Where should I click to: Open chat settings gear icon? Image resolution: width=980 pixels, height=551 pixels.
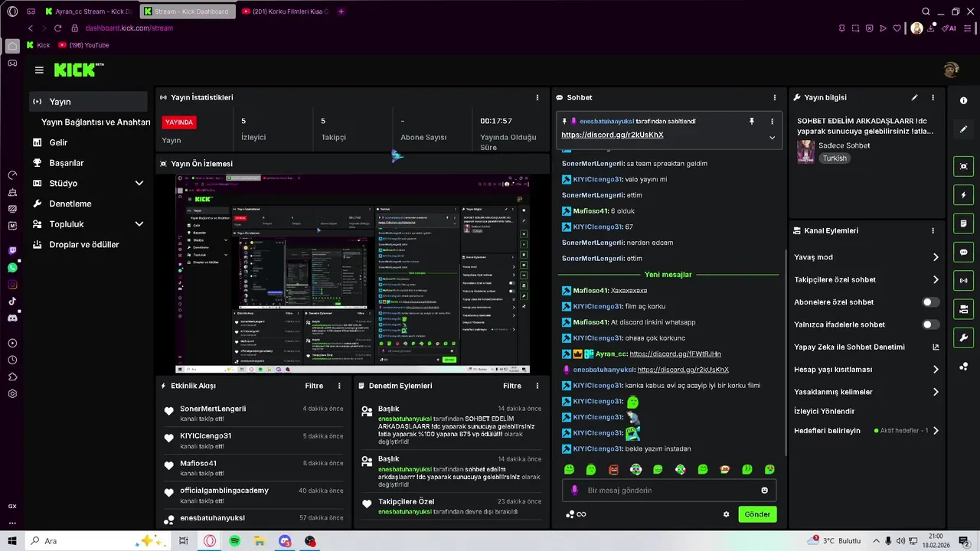click(x=726, y=514)
